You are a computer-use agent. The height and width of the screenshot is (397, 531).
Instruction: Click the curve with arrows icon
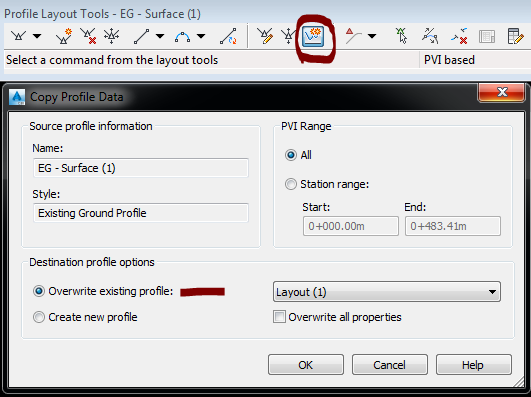tap(430, 36)
